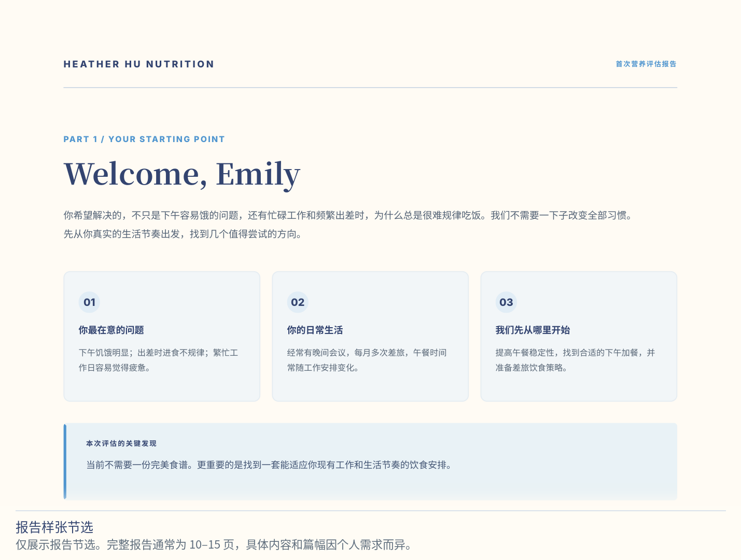
Task: Click the intro line 先从你真实的生活节奏出发
Action: click(183, 234)
